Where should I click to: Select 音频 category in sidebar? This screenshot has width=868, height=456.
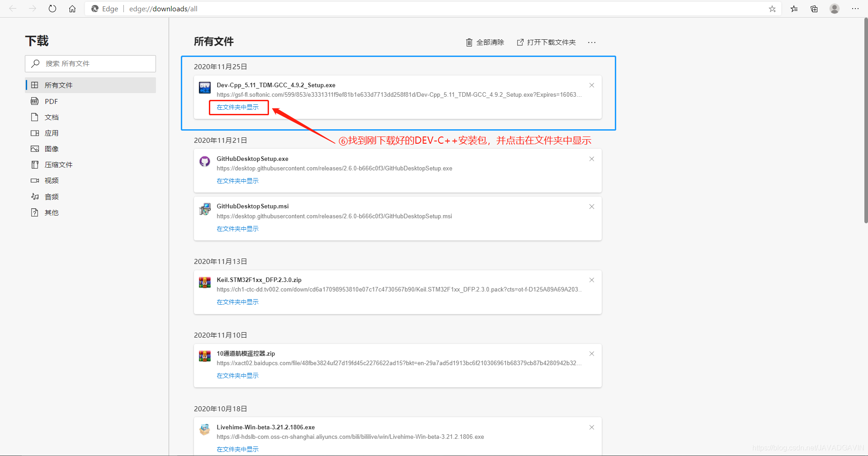coord(90,197)
